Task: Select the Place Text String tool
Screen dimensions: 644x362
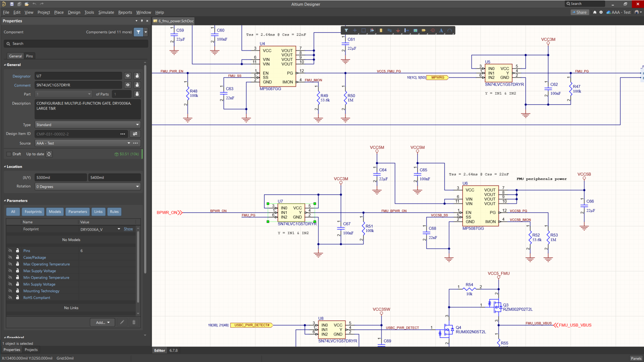Action: tap(441, 31)
